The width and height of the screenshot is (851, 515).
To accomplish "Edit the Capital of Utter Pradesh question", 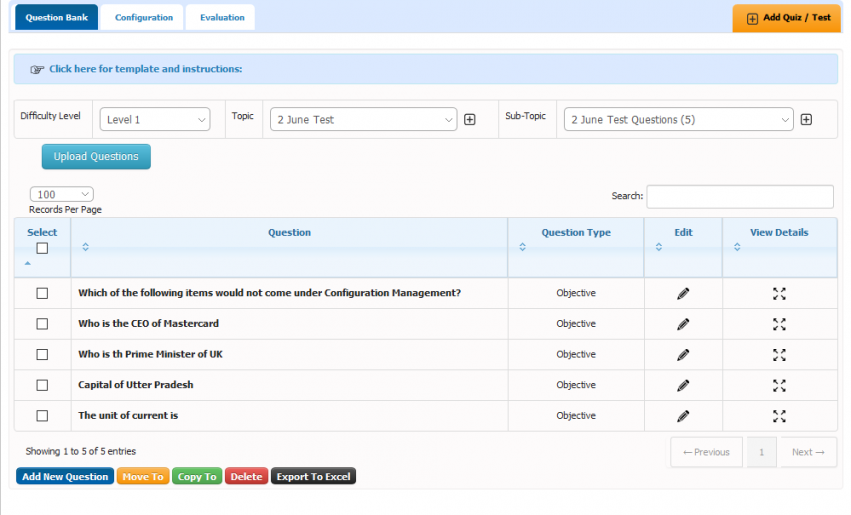I will coord(683,385).
